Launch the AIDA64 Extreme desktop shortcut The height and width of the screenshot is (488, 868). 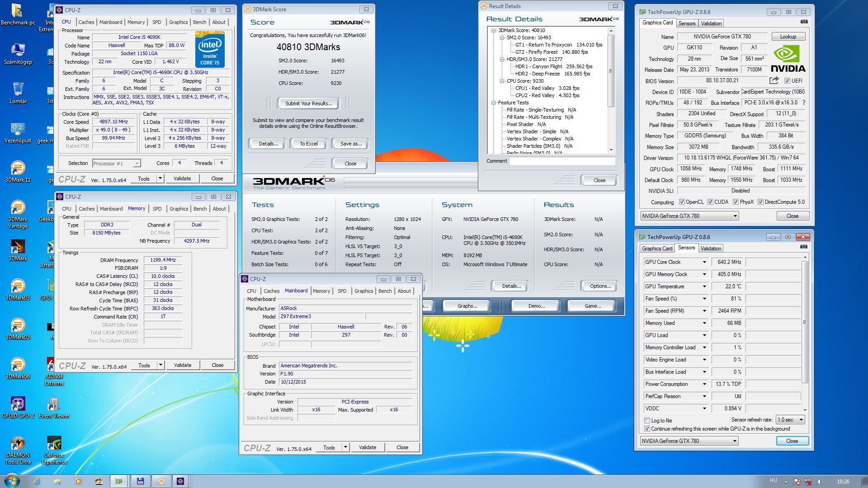pyautogui.click(x=54, y=371)
